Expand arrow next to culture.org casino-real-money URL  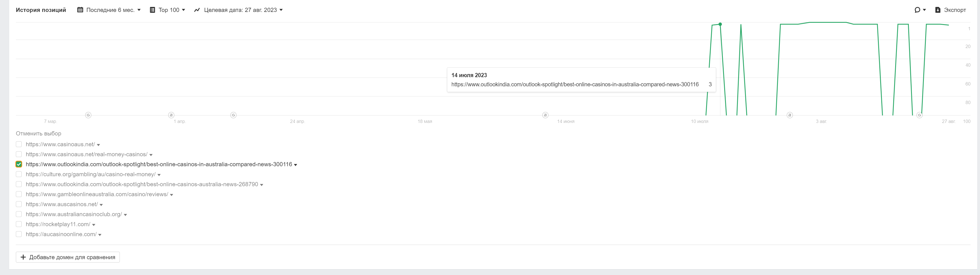159,175
